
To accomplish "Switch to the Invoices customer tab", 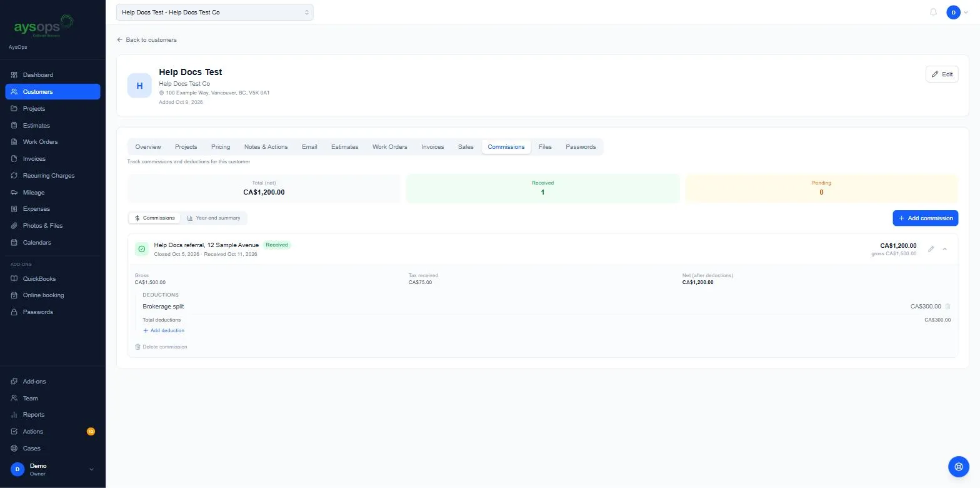I will 432,147.
